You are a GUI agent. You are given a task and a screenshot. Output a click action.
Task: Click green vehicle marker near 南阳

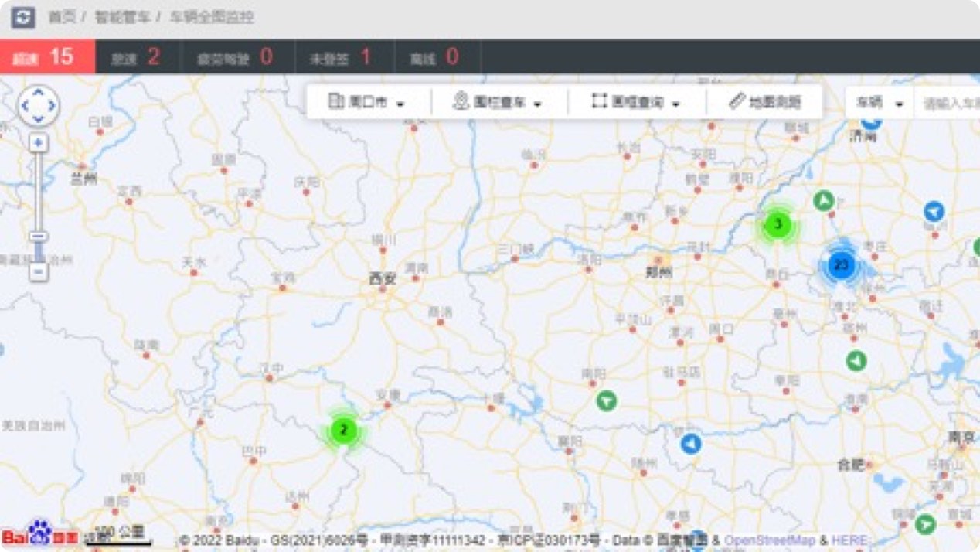coord(607,400)
